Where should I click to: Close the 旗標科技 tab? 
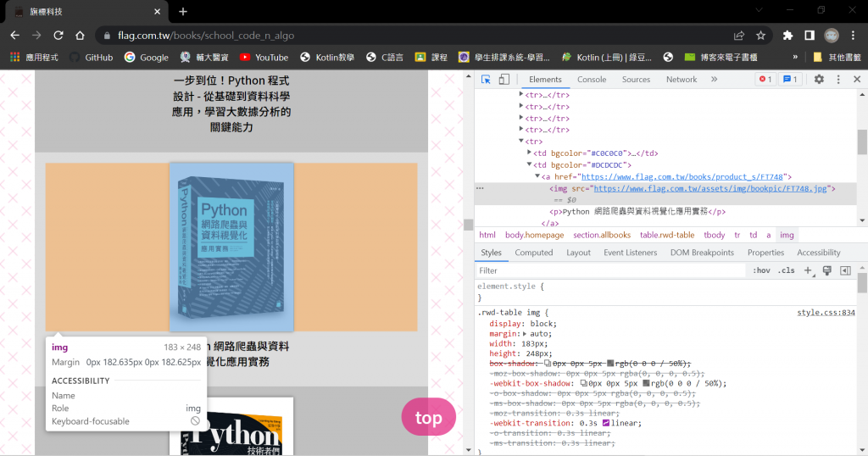coord(157,11)
